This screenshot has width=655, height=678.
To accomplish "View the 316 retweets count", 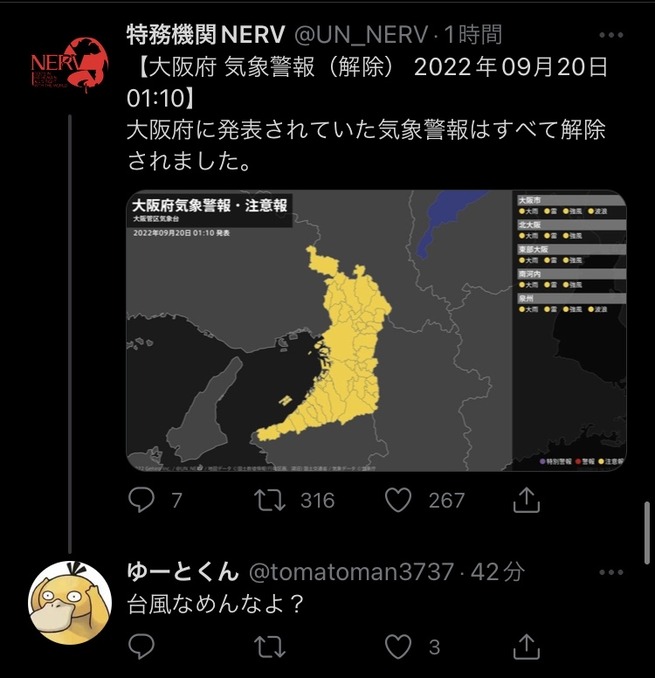I will [x=318, y=501].
